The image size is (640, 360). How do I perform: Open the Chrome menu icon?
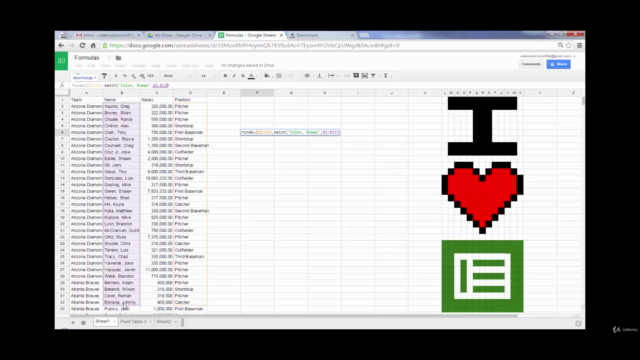click(579, 45)
